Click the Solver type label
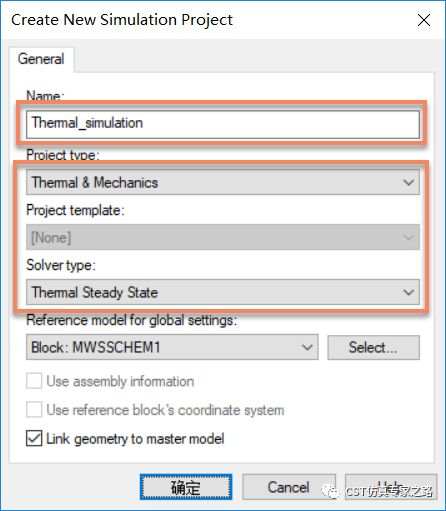This screenshot has height=511, width=446. point(61,265)
